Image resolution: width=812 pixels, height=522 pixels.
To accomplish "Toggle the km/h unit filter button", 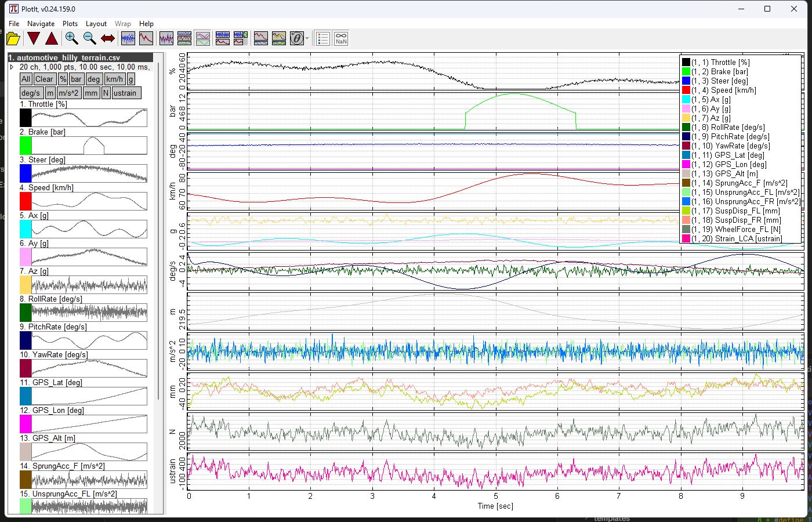I will tap(115, 79).
